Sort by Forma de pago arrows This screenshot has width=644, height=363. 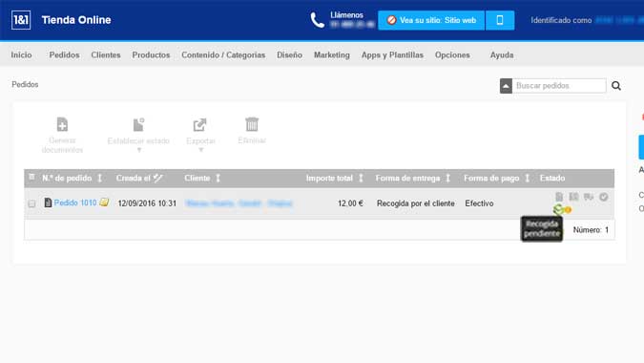pyautogui.click(x=528, y=178)
